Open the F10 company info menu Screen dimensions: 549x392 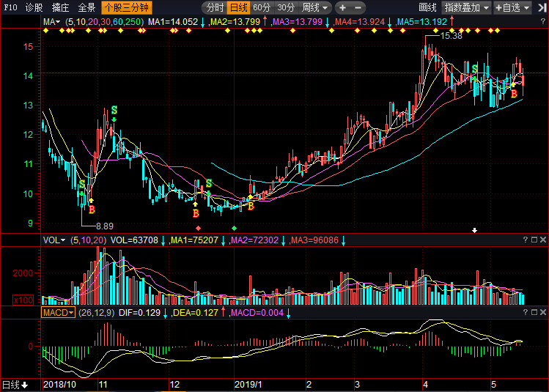pos(10,7)
